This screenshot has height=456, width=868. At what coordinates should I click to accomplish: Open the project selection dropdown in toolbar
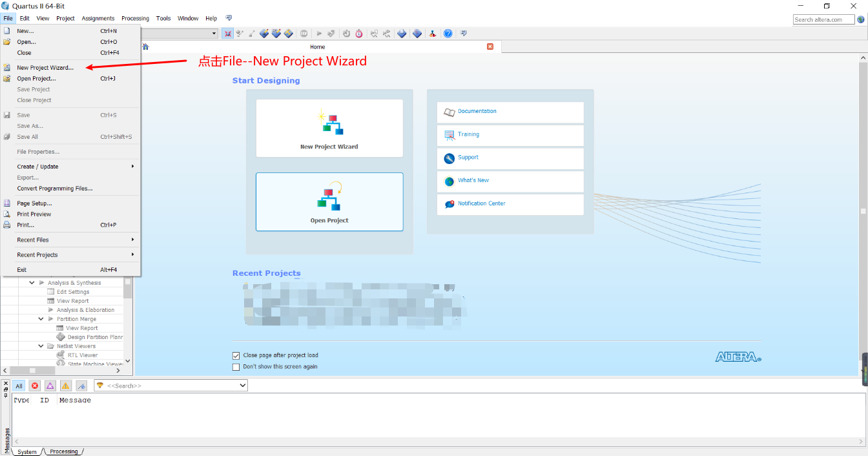(214, 34)
